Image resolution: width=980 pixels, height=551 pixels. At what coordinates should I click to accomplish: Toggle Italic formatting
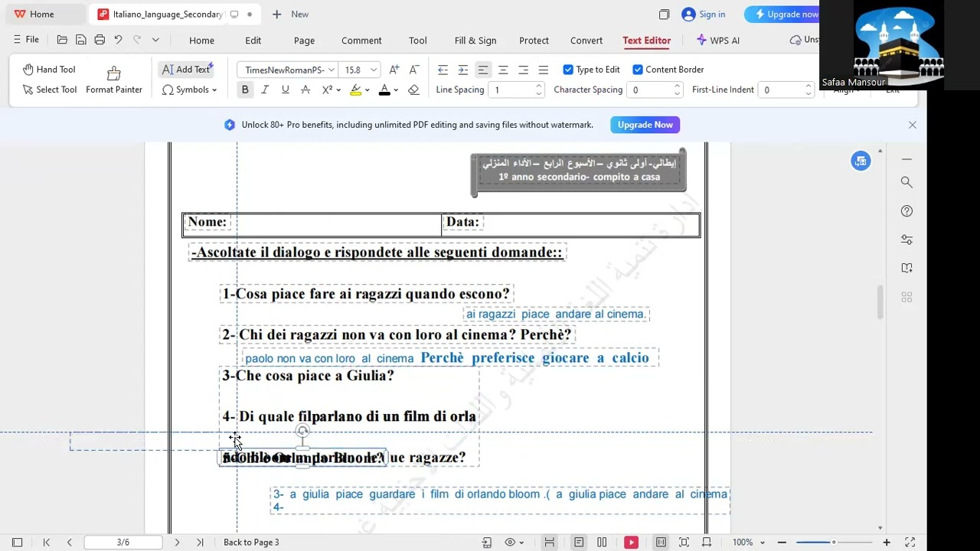click(265, 90)
